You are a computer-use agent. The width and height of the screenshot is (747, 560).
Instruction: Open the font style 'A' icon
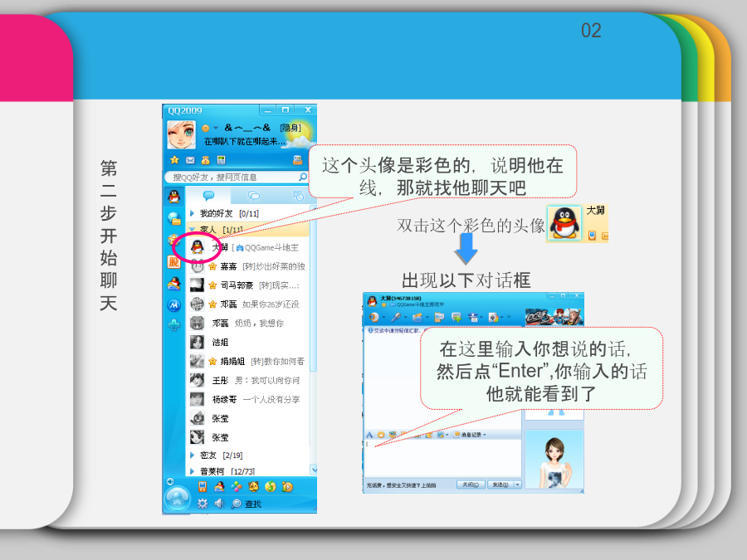pos(369,434)
